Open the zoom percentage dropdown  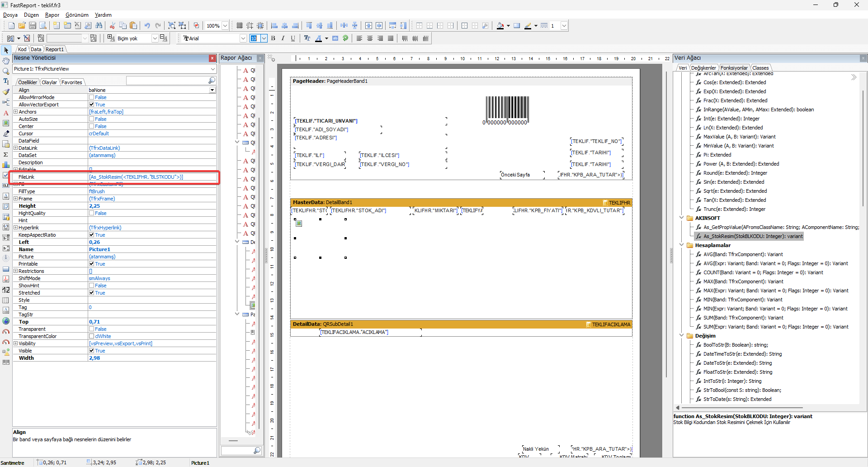tap(225, 26)
